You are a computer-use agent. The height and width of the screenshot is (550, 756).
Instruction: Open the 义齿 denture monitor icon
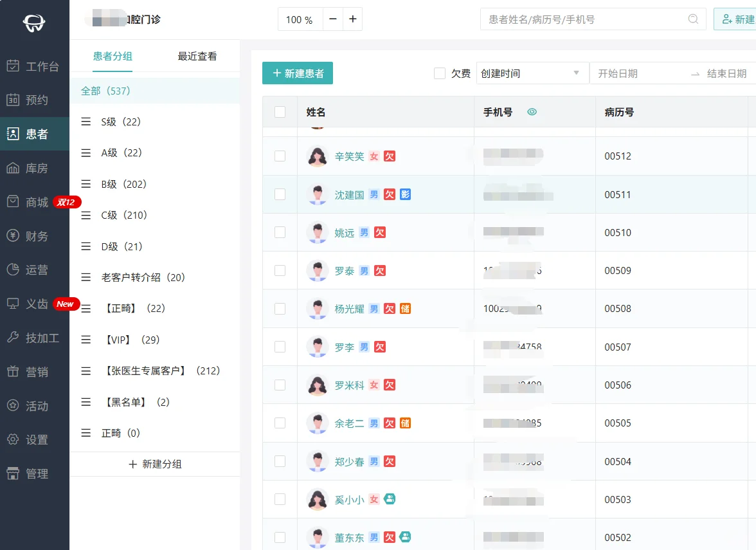coord(13,304)
